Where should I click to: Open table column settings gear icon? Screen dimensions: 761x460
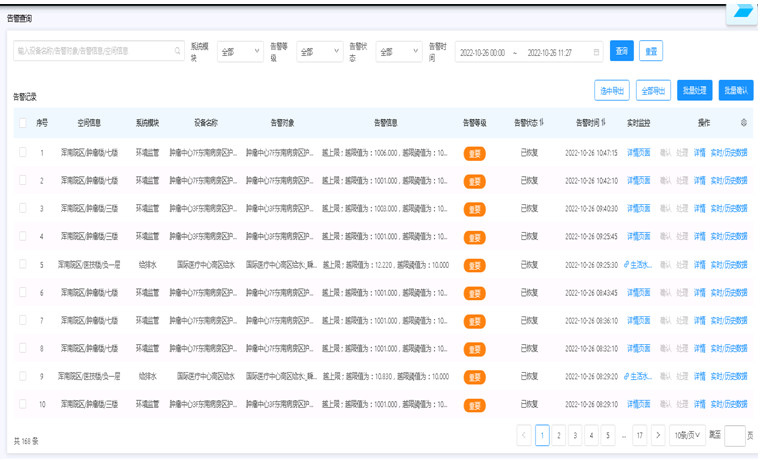click(744, 123)
